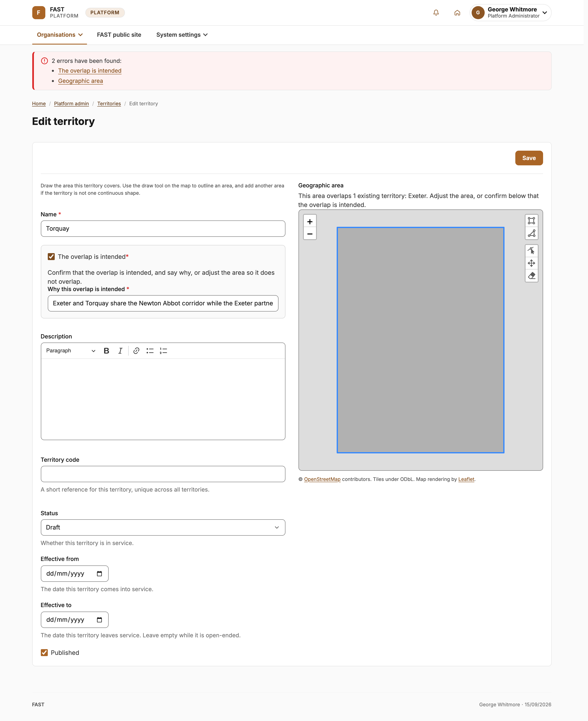This screenshot has height=721, width=588.
Task: Click the Save button
Action: (529, 158)
